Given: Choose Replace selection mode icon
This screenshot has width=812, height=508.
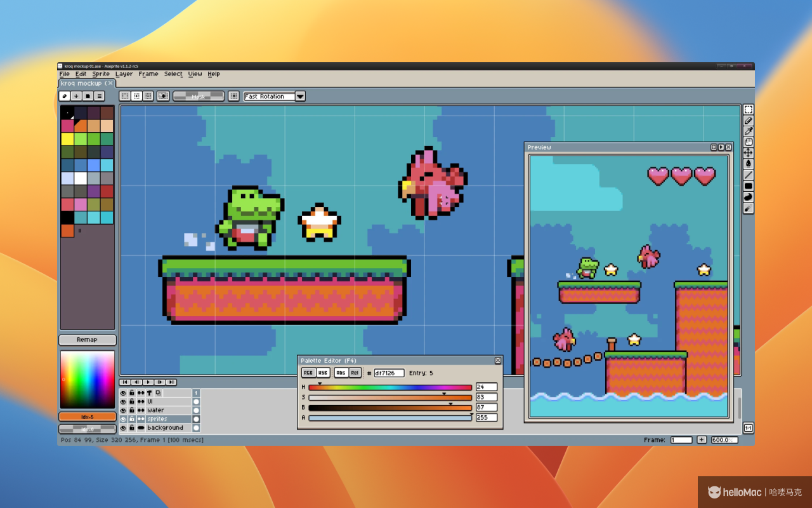Looking at the screenshot, I should click(x=125, y=96).
